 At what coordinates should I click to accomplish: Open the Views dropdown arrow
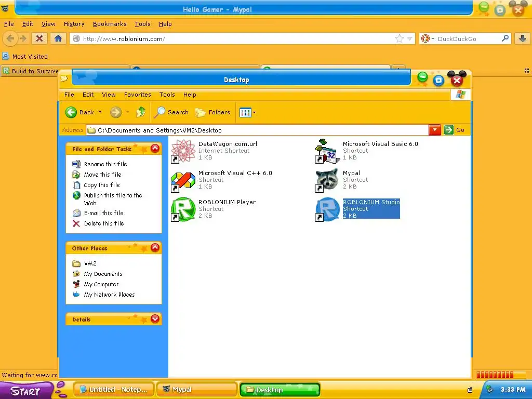click(254, 112)
